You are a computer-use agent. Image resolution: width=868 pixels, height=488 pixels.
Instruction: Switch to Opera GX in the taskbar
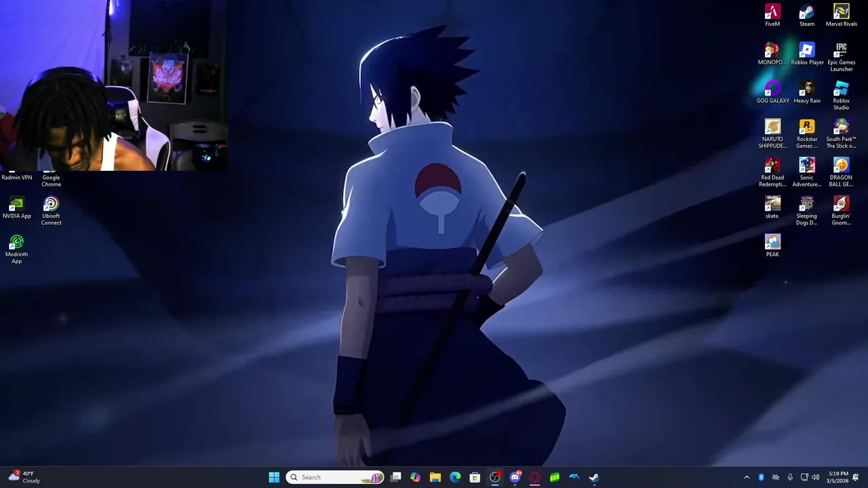tap(535, 477)
